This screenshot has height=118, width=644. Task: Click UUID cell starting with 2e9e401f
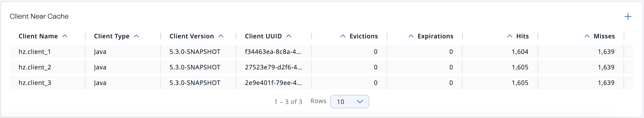273,83
